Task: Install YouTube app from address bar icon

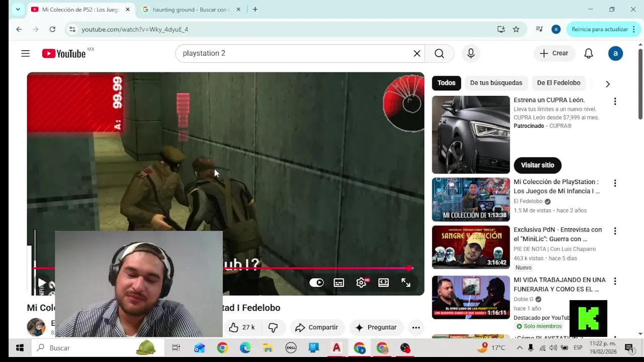Action: 501,29
